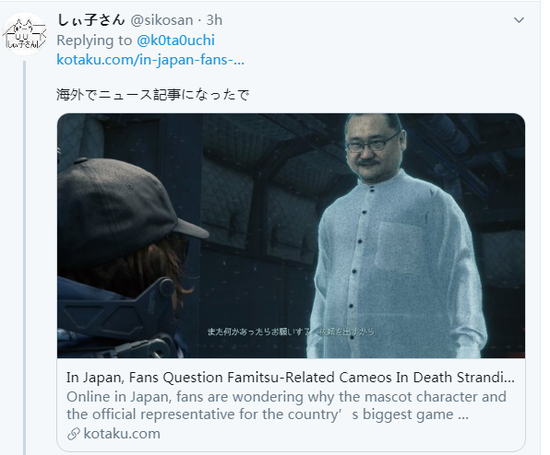This screenshot has width=550, height=455.
Task: Open the Death Stranding preview card image
Action: click(291, 235)
